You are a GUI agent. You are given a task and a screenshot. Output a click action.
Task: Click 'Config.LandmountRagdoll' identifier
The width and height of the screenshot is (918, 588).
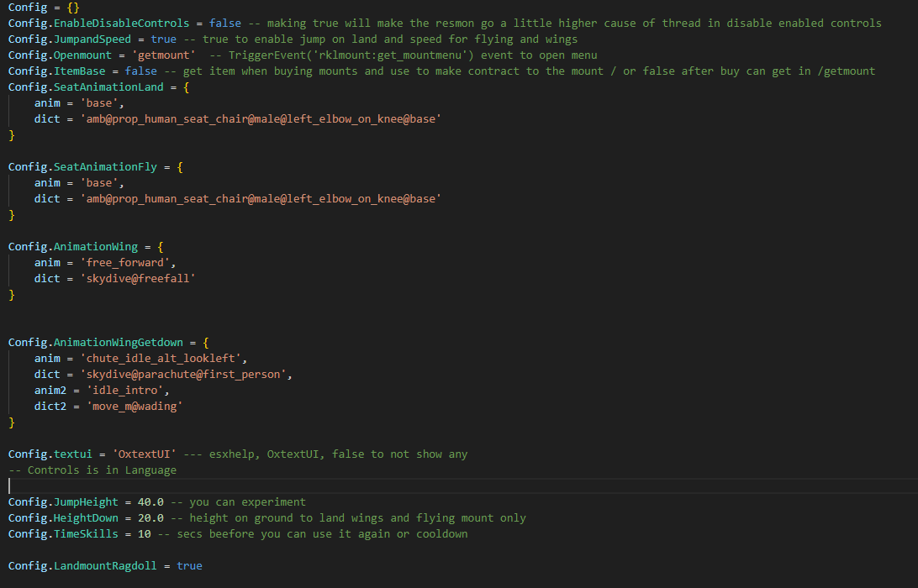point(82,566)
